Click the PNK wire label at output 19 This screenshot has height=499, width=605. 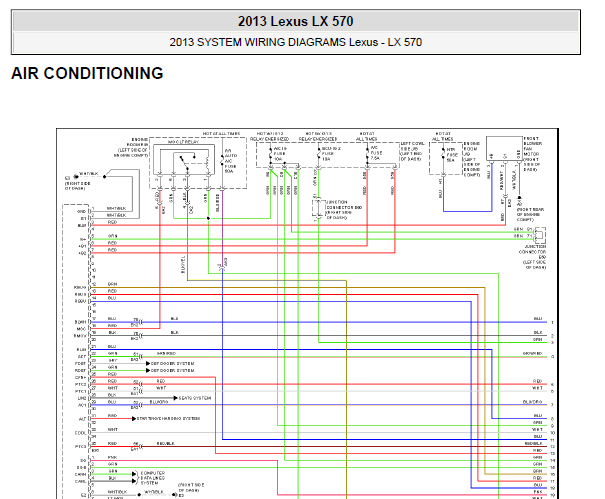coord(538,492)
